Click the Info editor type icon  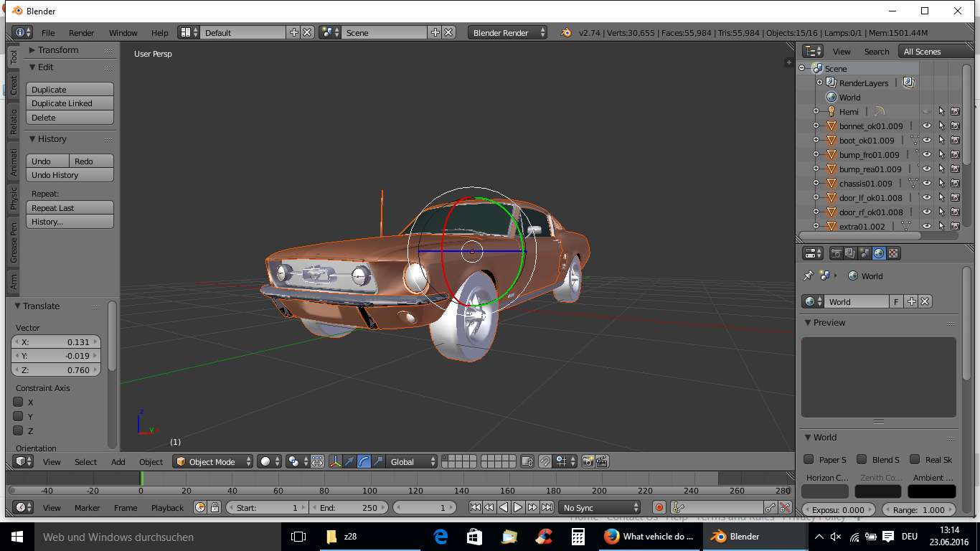(x=22, y=32)
